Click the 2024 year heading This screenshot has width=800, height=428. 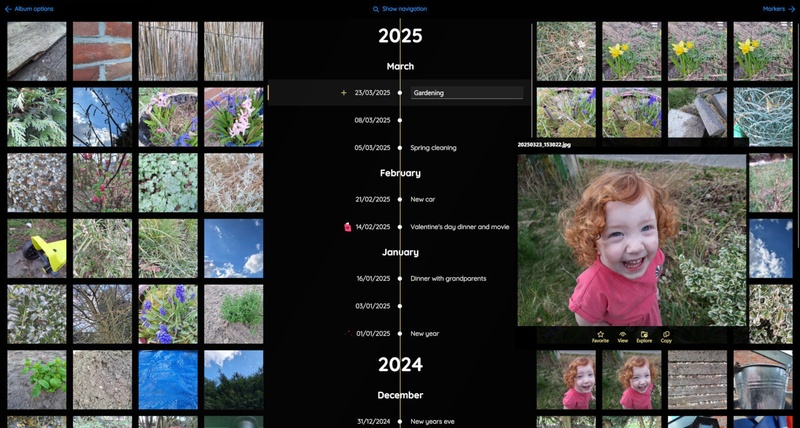400,364
